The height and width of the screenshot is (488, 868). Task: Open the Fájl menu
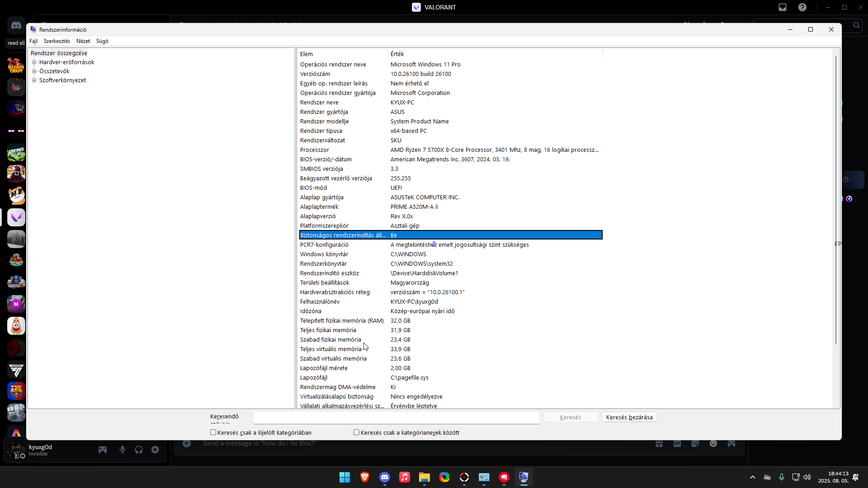pyautogui.click(x=33, y=41)
